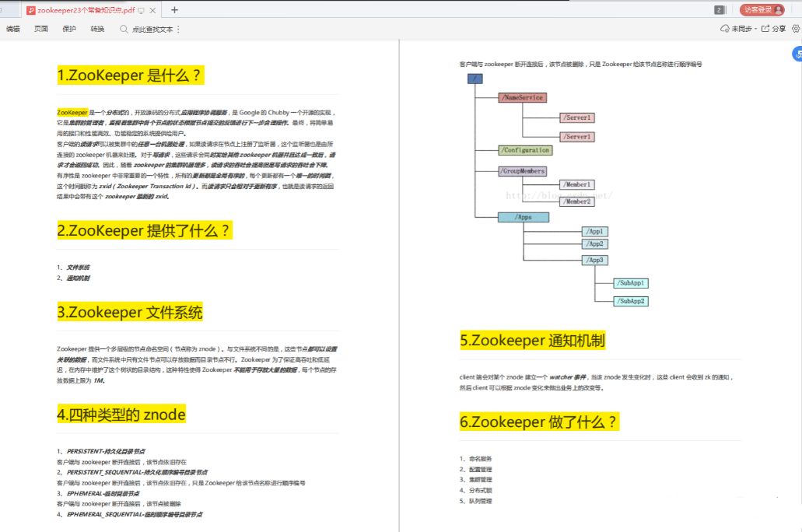Open the more options dots beside search
This screenshot has height=532, width=802.
click(178, 29)
